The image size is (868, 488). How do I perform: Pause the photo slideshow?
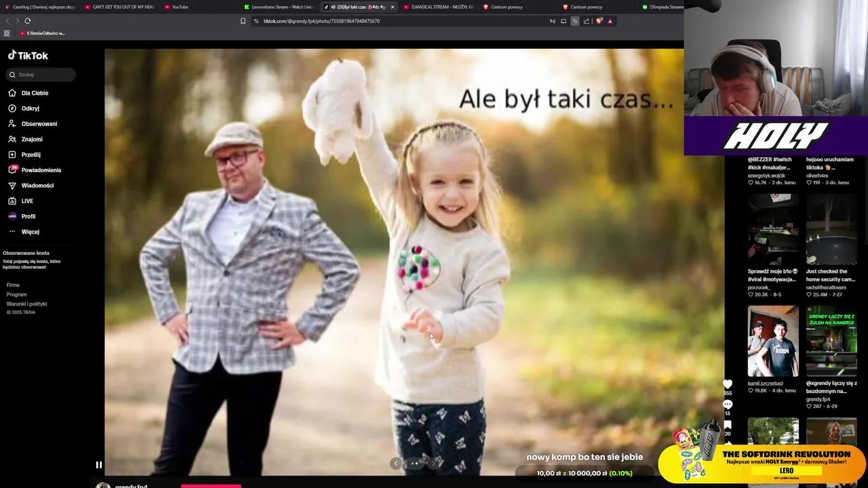click(x=98, y=465)
